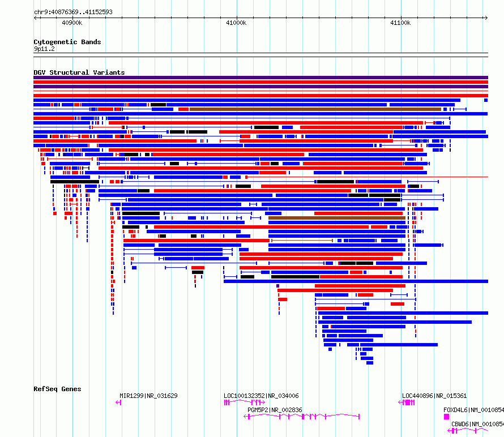
Task: Open the FOXD4L6 gene label
Action: pyautogui.click(x=473, y=410)
